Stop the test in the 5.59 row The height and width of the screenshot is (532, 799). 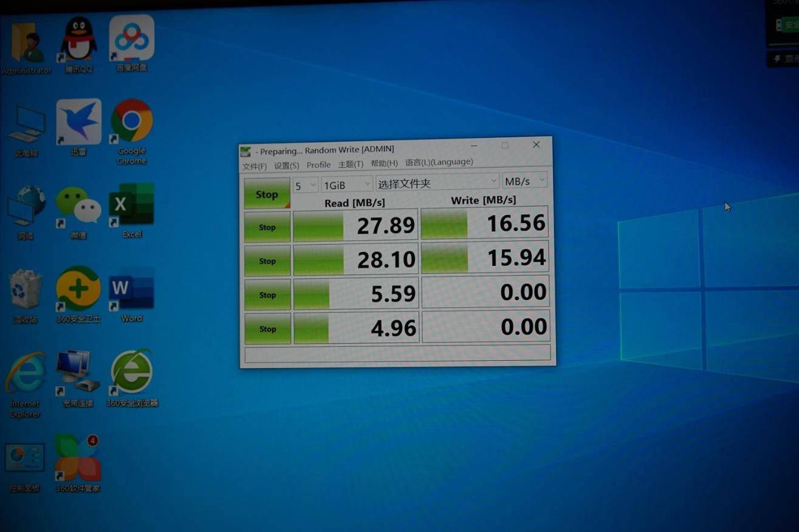click(x=267, y=295)
